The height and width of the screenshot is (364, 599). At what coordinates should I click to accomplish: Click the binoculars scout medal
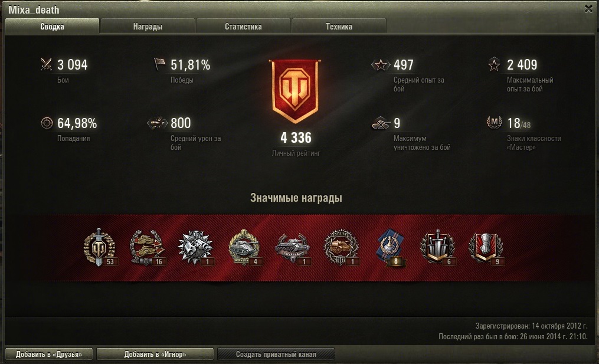195,248
